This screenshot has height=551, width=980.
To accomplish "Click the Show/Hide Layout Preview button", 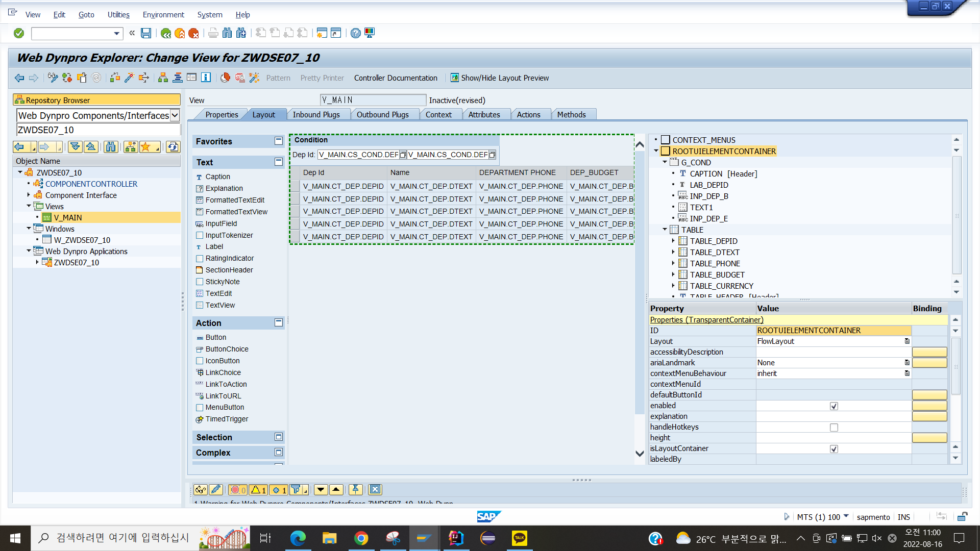I will click(x=499, y=78).
